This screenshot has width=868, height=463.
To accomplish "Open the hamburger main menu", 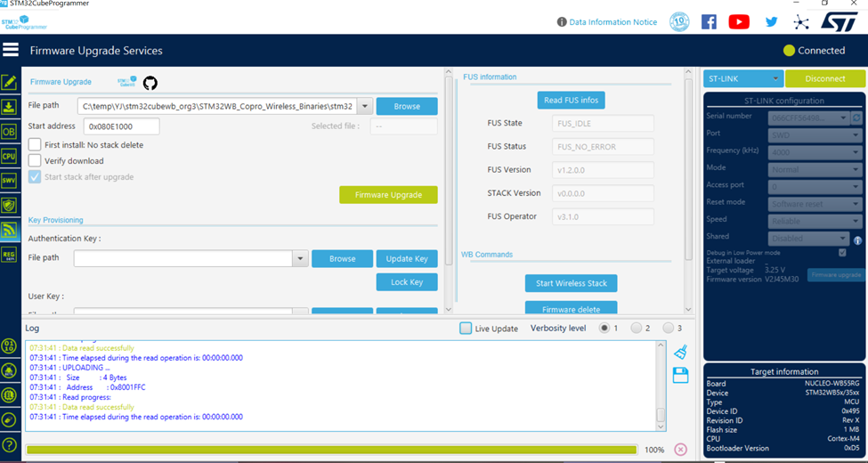I will (x=11, y=50).
